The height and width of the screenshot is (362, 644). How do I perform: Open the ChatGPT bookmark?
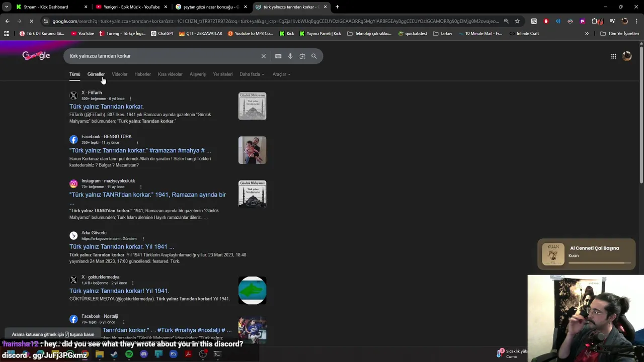(162, 34)
